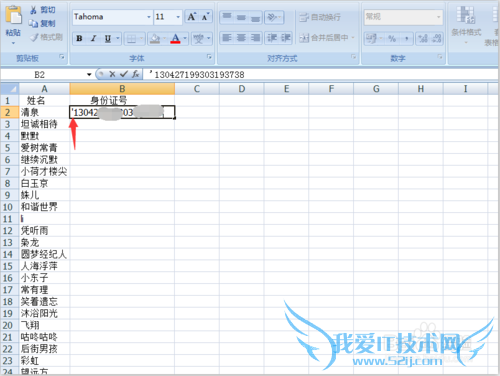Align text right
This screenshot has width=500, height=376.
click(x=255, y=38)
